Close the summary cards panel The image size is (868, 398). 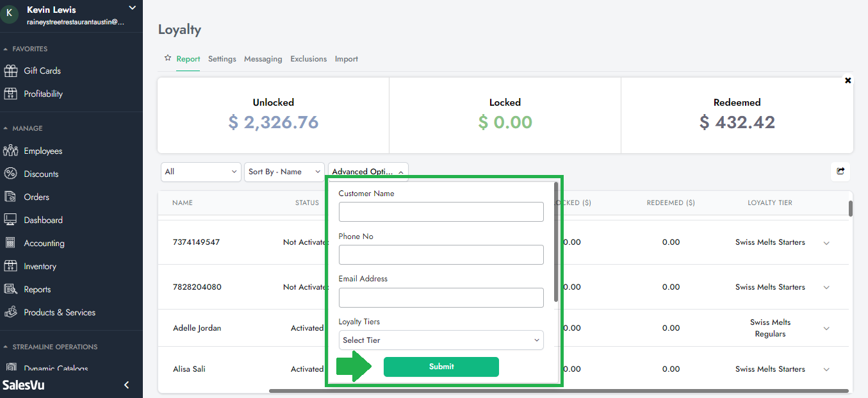[x=848, y=81]
